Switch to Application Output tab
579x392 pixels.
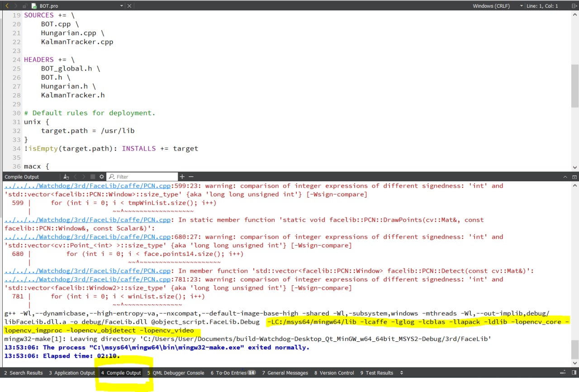[x=71, y=373]
